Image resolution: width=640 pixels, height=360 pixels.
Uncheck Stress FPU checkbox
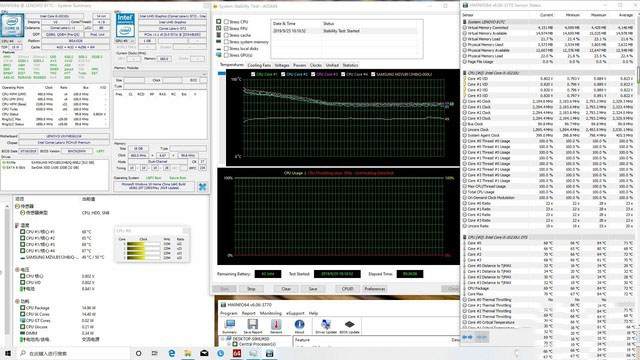click(x=226, y=28)
